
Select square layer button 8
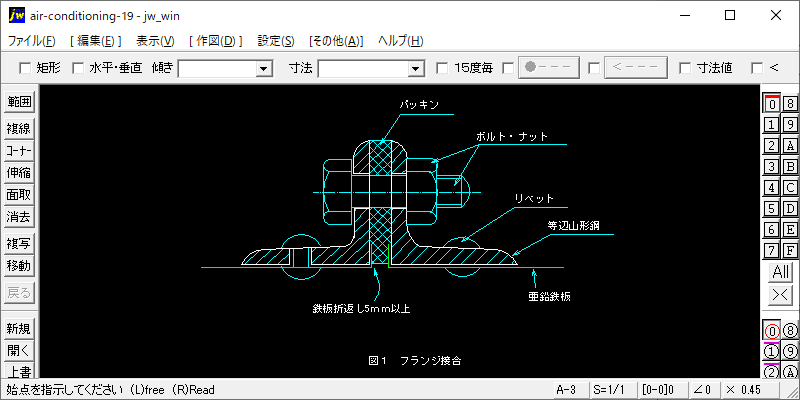(790, 104)
